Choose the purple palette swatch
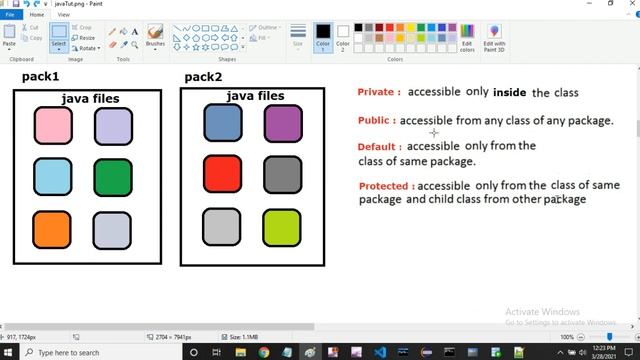Viewport: 640px width, 360px height. tap(452, 27)
